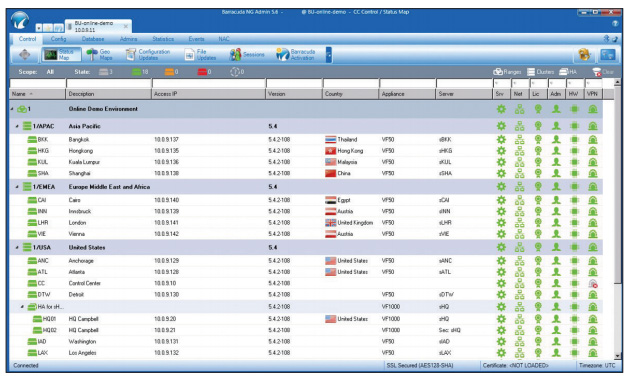Sort by the Version column header
This screenshot has width=628, height=378.
pos(294,94)
